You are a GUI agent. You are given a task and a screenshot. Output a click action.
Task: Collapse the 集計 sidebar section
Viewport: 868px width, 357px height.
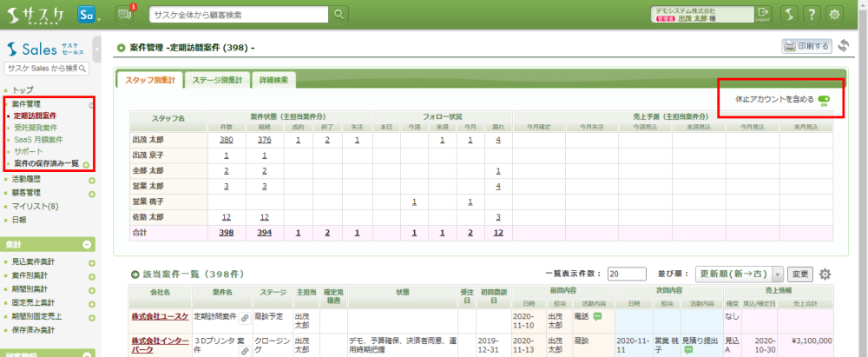coord(87,245)
